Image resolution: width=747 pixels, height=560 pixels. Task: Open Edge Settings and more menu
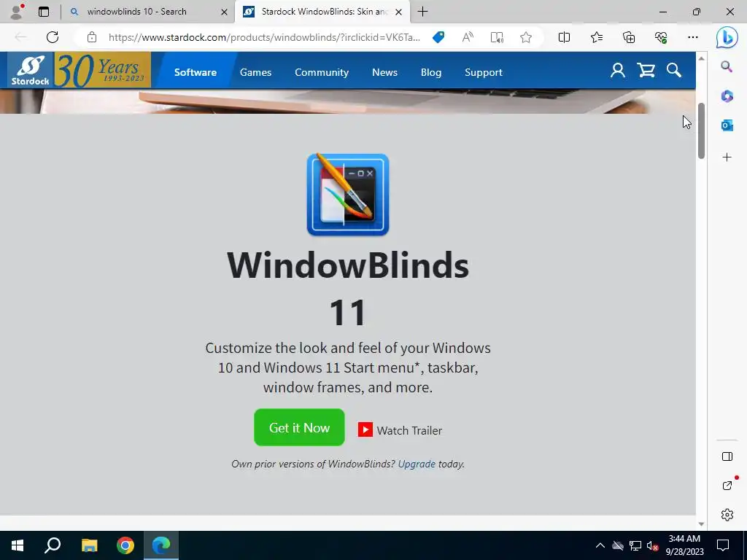693,37
